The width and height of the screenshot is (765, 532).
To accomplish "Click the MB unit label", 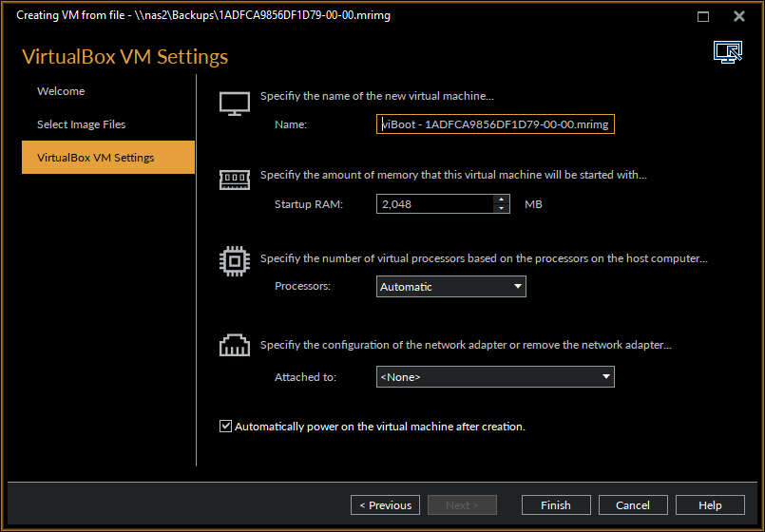I will [533, 204].
